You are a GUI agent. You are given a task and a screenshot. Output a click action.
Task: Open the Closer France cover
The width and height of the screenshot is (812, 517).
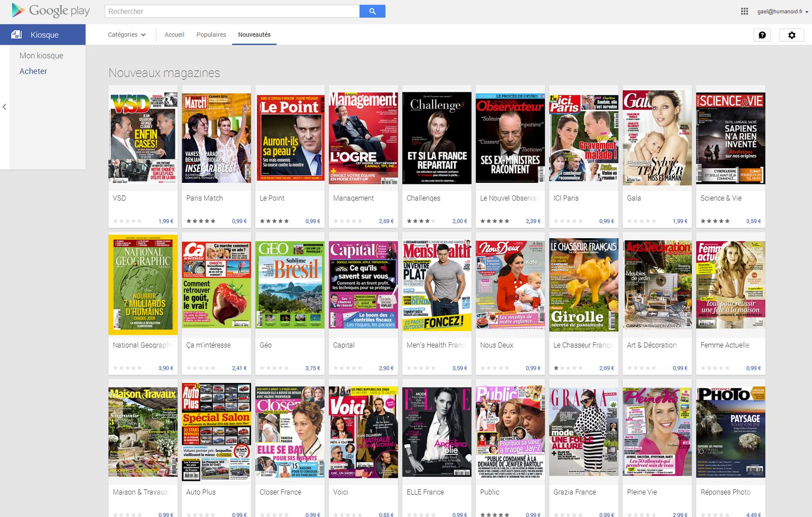pos(290,432)
